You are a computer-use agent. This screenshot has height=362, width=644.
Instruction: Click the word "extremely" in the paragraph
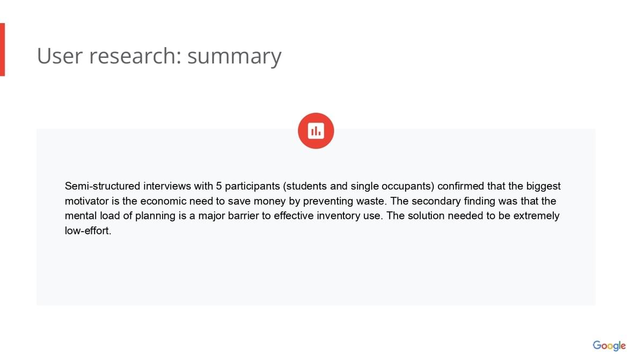[537, 216]
